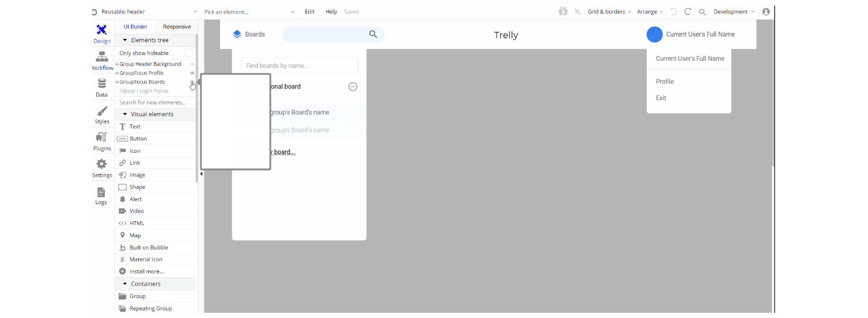Open the Reusable: header dropdown

[x=149, y=11]
